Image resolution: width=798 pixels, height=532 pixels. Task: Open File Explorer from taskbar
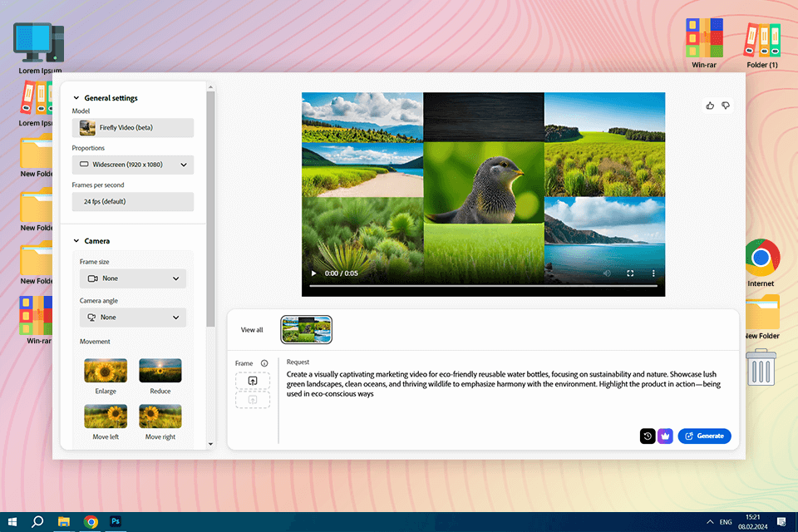point(64,522)
